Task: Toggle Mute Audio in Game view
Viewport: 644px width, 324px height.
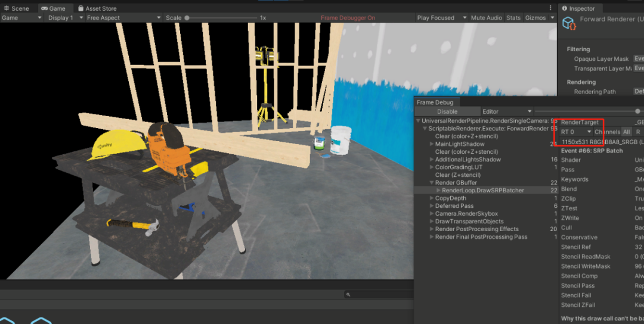Action: click(486, 18)
